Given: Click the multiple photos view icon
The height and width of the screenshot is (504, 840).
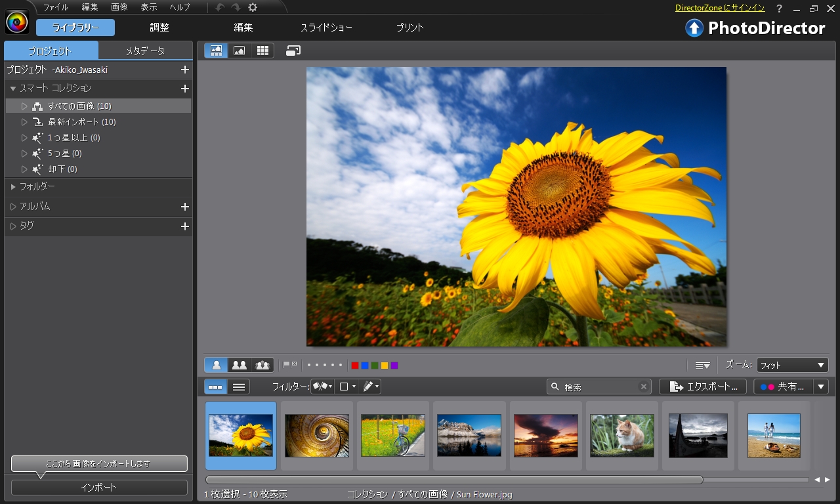Looking at the screenshot, I should pyautogui.click(x=262, y=365).
